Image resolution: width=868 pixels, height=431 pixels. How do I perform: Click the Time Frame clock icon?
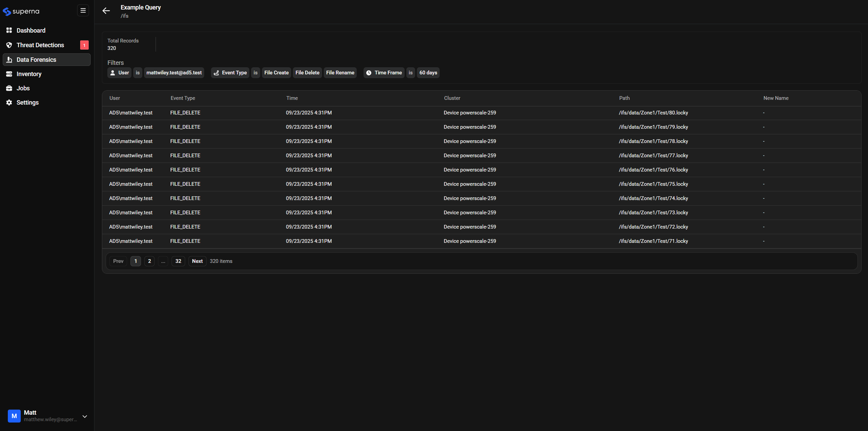pyautogui.click(x=369, y=73)
